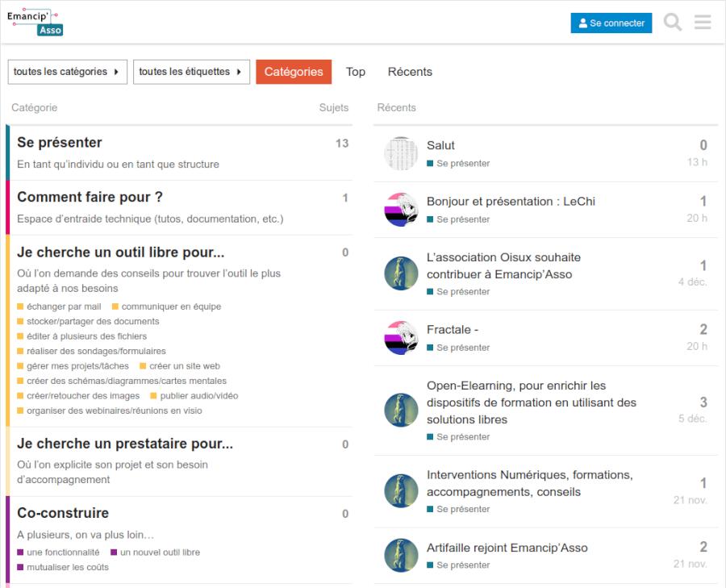
Task: Open 'échanger par mail' subcategory
Action: click(x=59, y=307)
